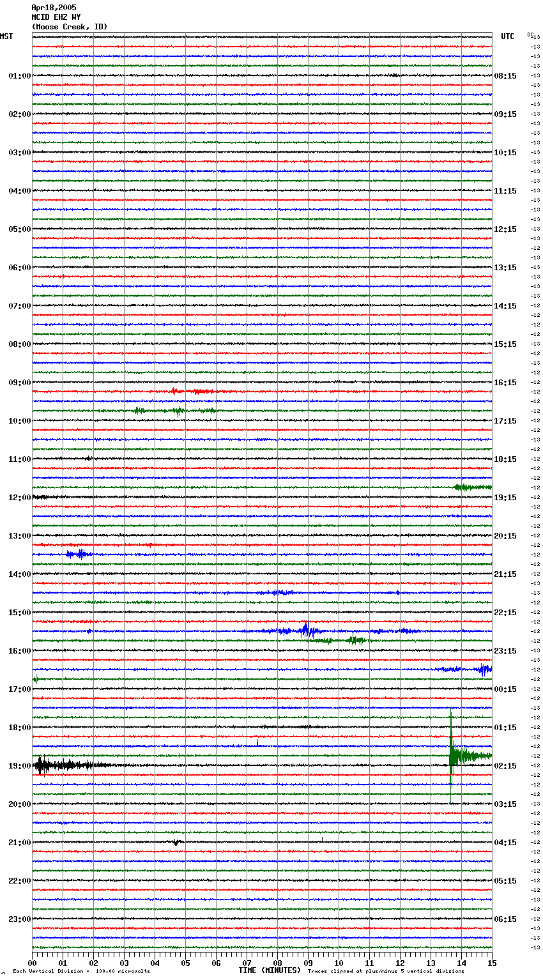Image resolution: width=543 pixels, height=980 pixels.
Task: Click minute 15 on the time axis
Action: [x=492, y=963]
